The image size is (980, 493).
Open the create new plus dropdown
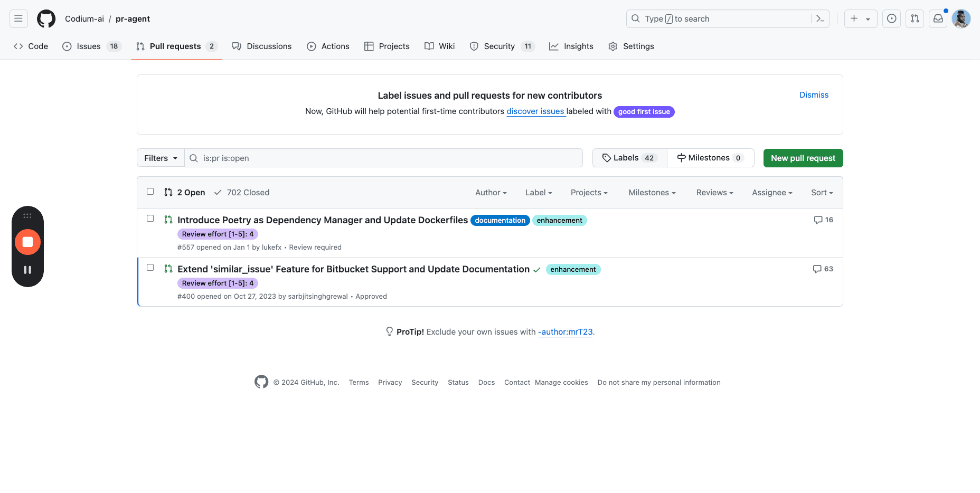point(861,18)
